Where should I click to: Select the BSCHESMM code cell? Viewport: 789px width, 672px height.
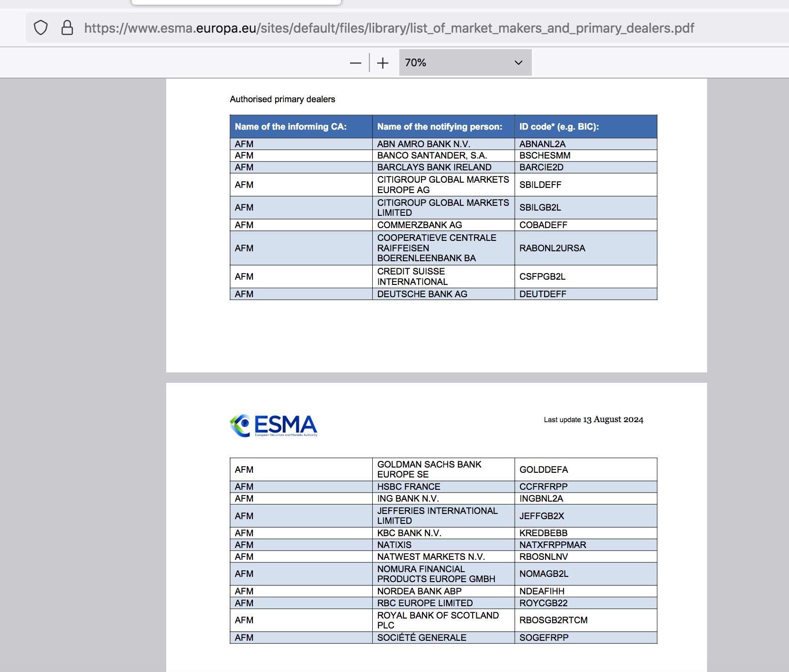[586, 156]
